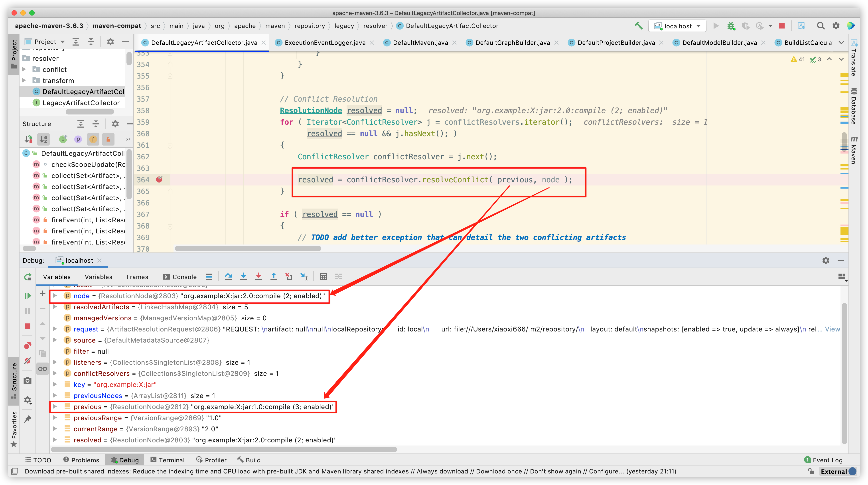Expand the conflictResolvers variable
868x485 pixels.
click(x=55, y=373)
